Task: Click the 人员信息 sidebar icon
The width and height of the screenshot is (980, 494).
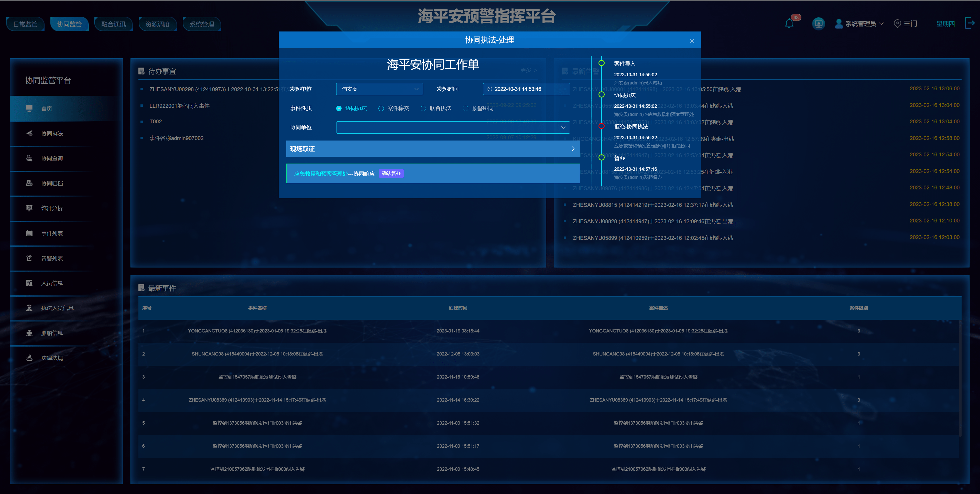Action: [x=29, y=283]
